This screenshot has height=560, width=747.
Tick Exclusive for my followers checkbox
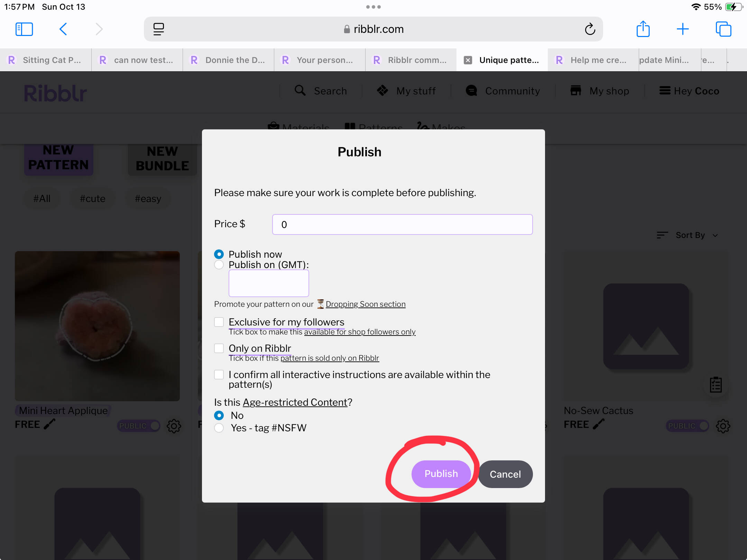[219, 322]
